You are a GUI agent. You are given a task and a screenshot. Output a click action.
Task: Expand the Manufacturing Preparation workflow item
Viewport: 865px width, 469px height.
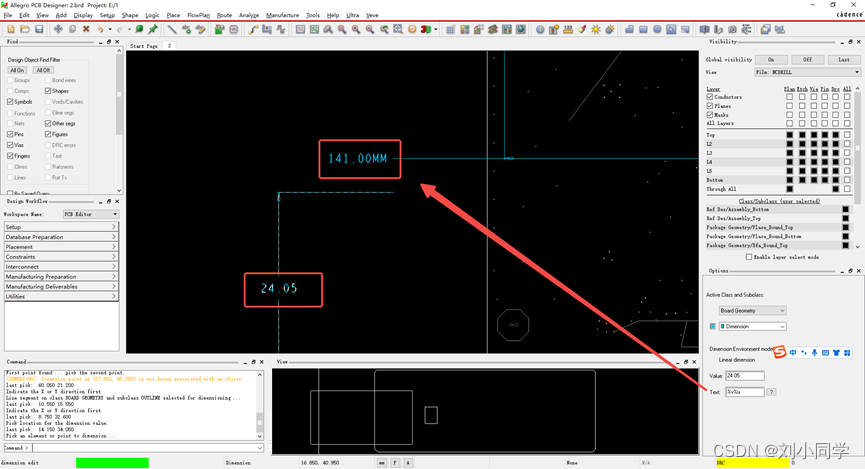60,277
